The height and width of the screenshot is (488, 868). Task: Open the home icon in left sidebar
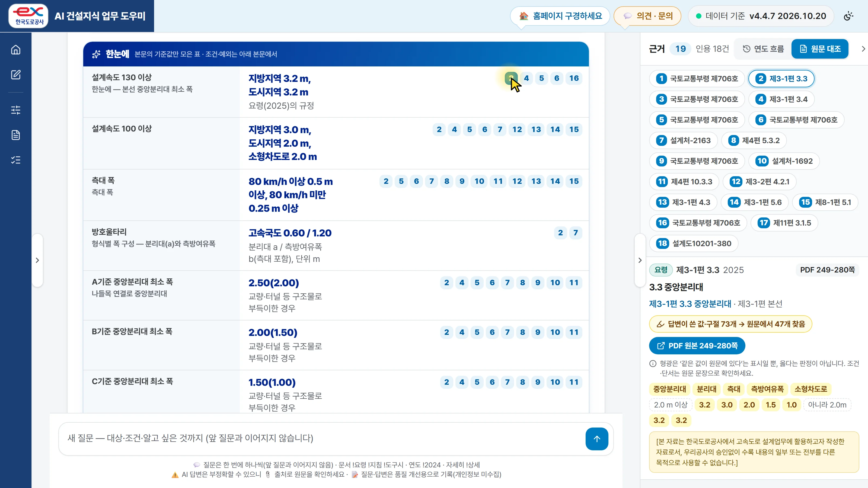pyautogui.click(x=15, y=50)
